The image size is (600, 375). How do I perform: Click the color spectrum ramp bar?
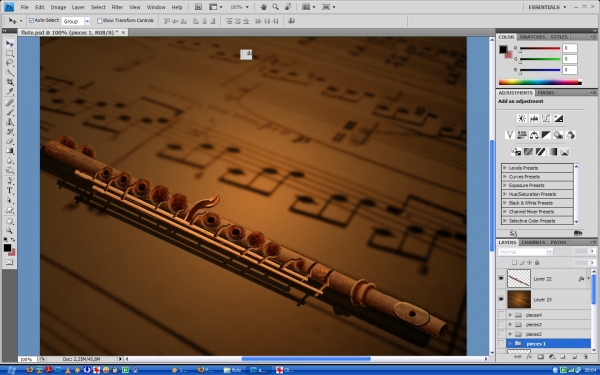(x=540, y=82)
